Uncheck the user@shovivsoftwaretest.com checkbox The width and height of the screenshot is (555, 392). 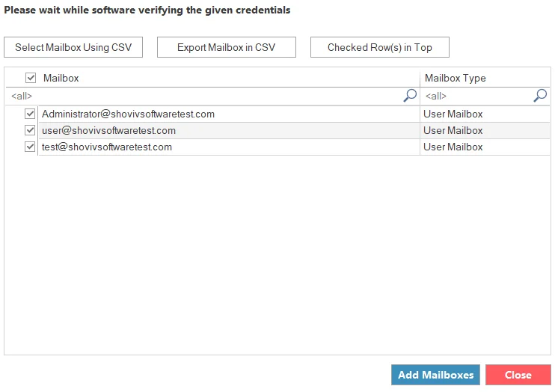click(x=30, y=130)
